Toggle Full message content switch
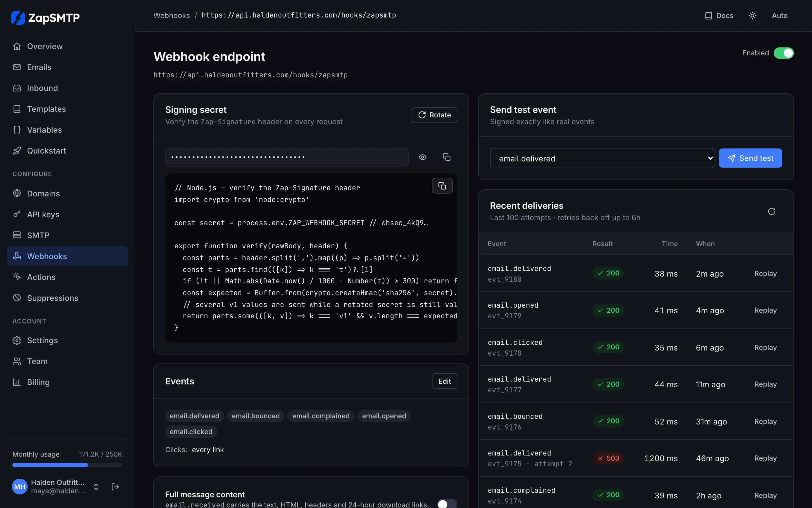 [x=447, y=504]
